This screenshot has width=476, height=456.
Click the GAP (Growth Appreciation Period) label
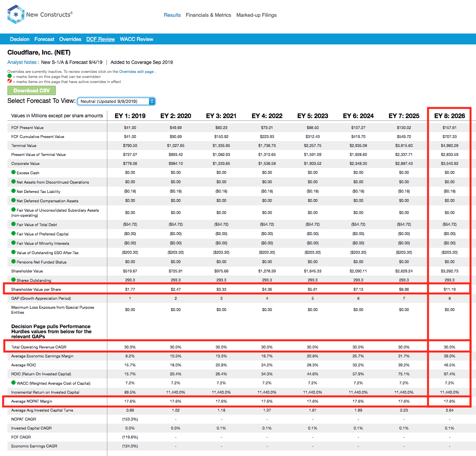pyautogui.click(x=41, y=299)
